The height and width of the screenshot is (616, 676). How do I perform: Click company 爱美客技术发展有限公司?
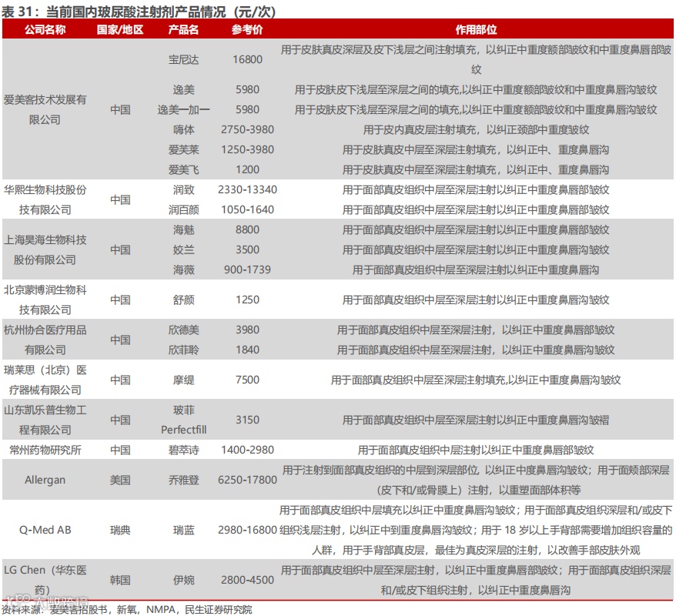pyautogui.click(x=45, y=109)
